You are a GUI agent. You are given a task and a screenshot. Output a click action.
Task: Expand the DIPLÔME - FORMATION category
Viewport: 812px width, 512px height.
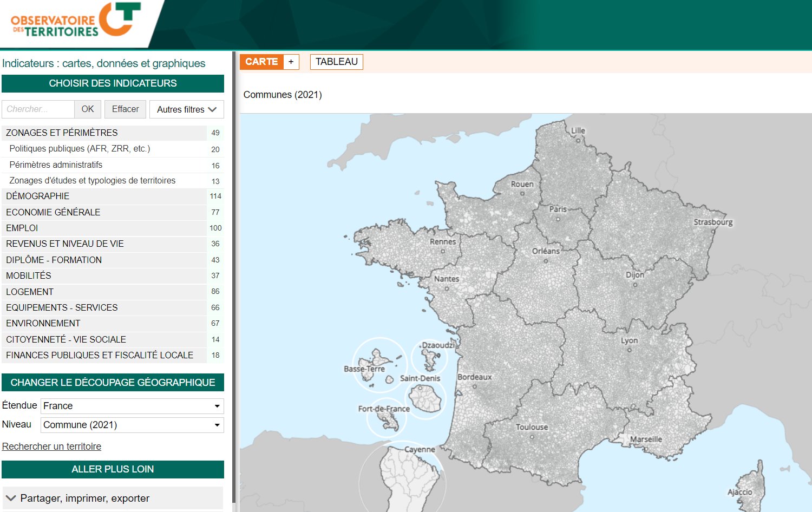pos(104,260)
